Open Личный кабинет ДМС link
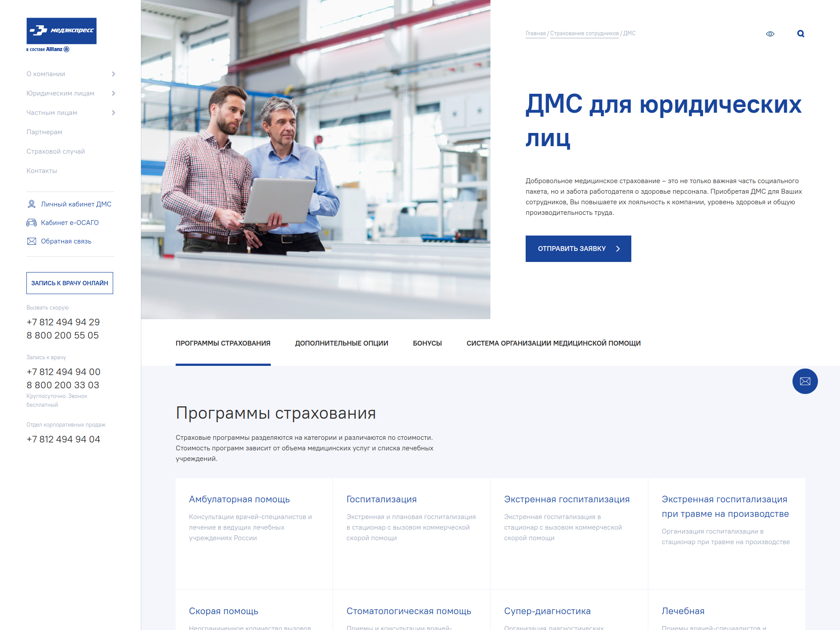 pos(76,204)
